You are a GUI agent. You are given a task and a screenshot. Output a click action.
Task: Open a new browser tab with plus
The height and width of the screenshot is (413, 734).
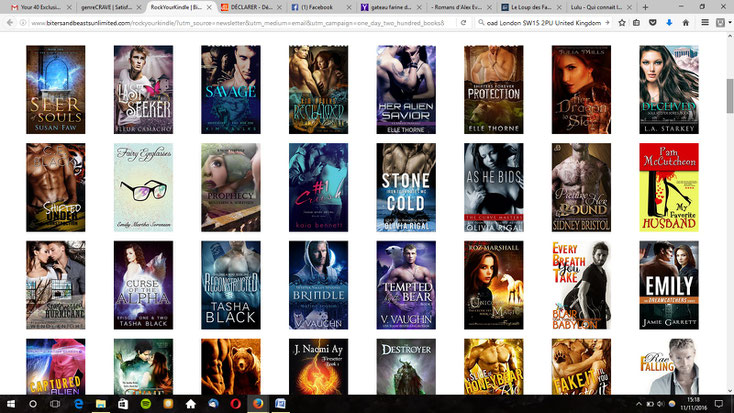tap(646, 7)
